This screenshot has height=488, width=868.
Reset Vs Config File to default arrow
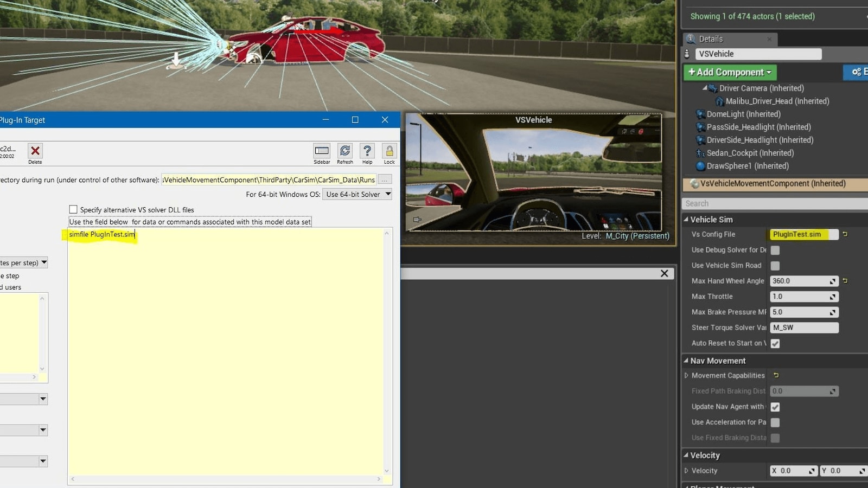[x=845, y=234]
